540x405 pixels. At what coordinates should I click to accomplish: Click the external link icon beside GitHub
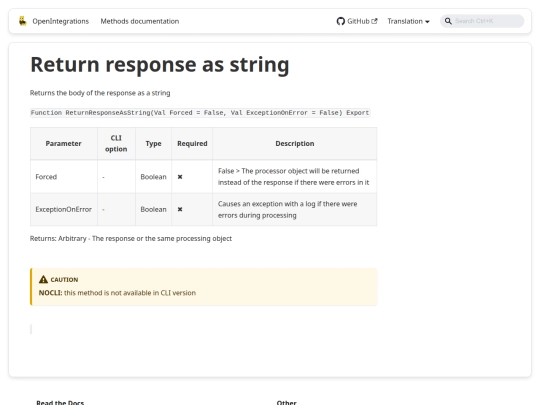tap(374, 21)
